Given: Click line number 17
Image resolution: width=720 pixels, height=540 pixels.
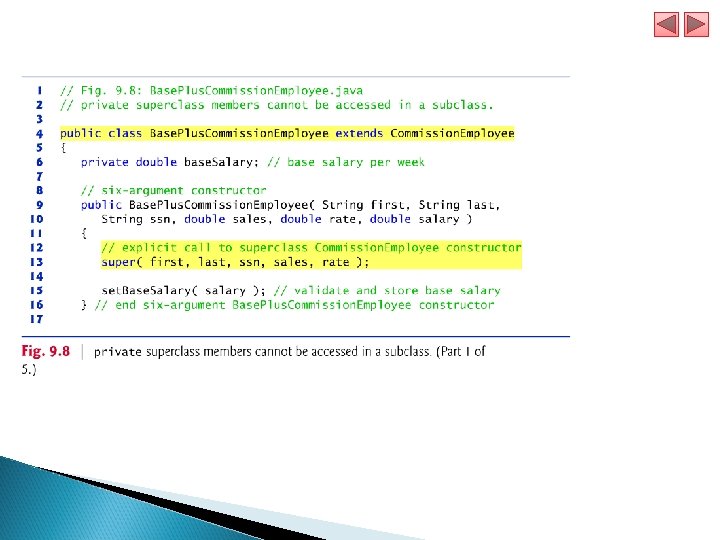Looking at the screenshot, I should [36, 319].
